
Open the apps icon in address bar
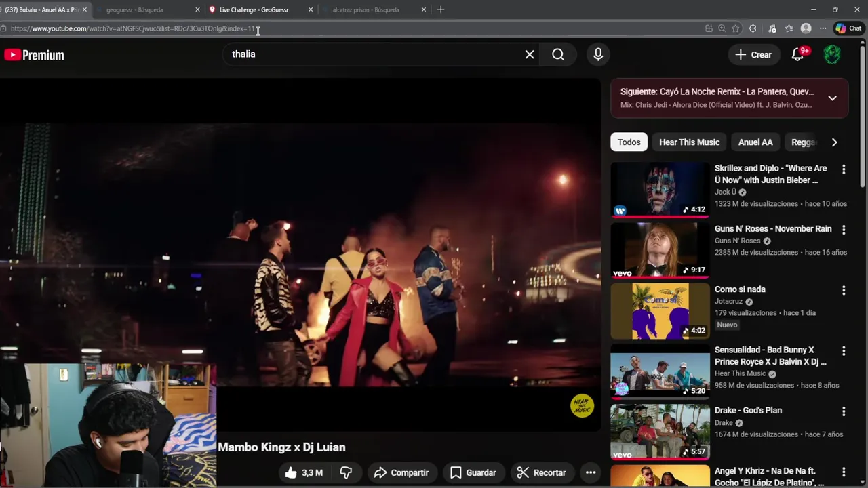(x=709, y=28)
